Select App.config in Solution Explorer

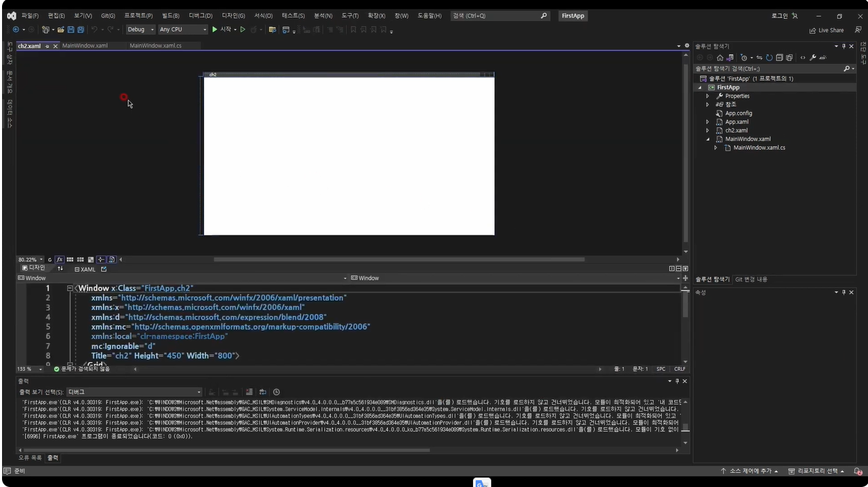tap(739, 113)
